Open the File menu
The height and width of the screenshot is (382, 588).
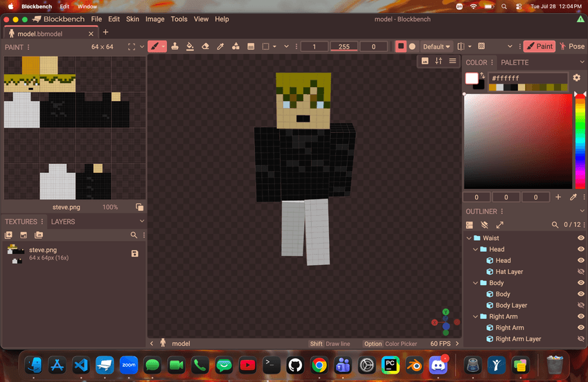[x=96, y=19]
